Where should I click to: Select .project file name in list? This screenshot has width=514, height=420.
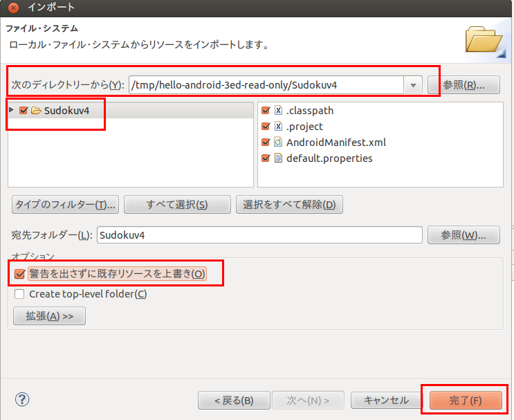[x=304, y=127]
